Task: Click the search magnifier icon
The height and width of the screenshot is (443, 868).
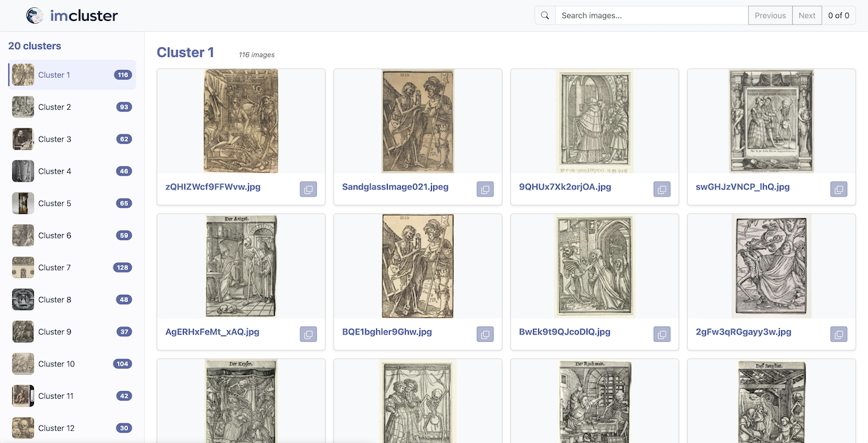Action: [545, 15]
